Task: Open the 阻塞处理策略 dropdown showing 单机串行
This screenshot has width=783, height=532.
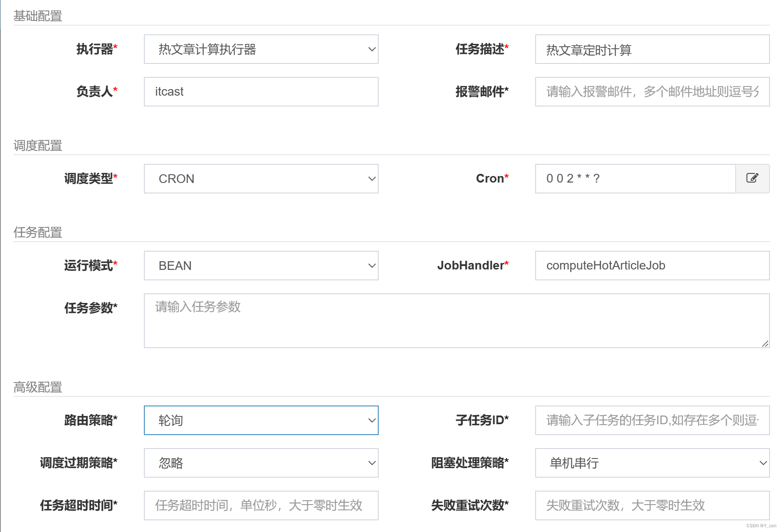Action: [x=653, y=463]
